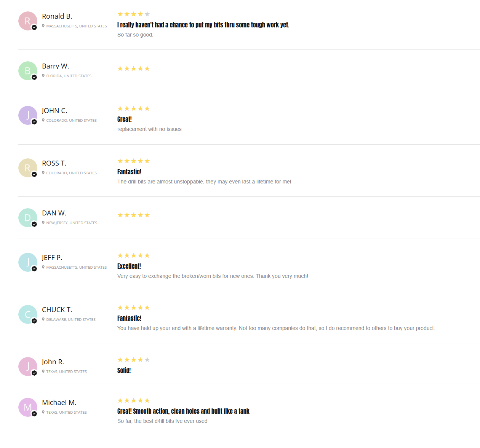Click the reviewer name CHUCK T.

click(57, 310)
